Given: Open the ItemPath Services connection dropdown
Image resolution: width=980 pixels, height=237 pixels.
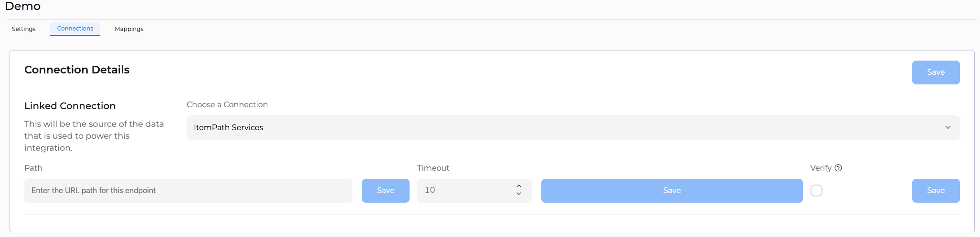Looking at the screenshot, I should pyautogui.click(x=573, y=127).
